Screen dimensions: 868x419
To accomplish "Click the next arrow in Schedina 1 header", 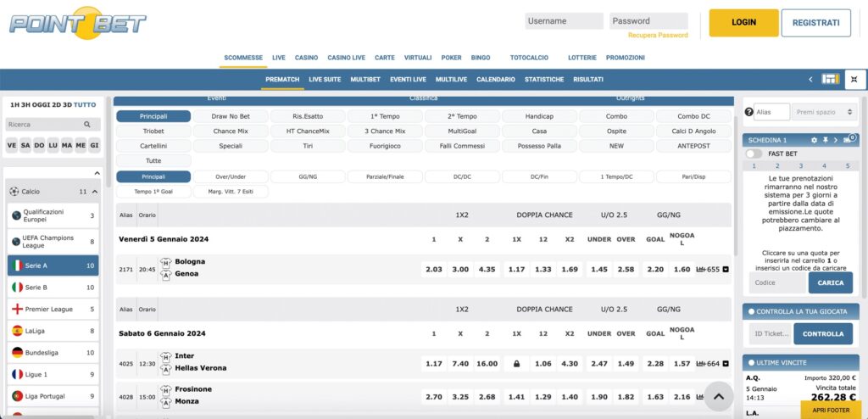I will pos(835,140).
